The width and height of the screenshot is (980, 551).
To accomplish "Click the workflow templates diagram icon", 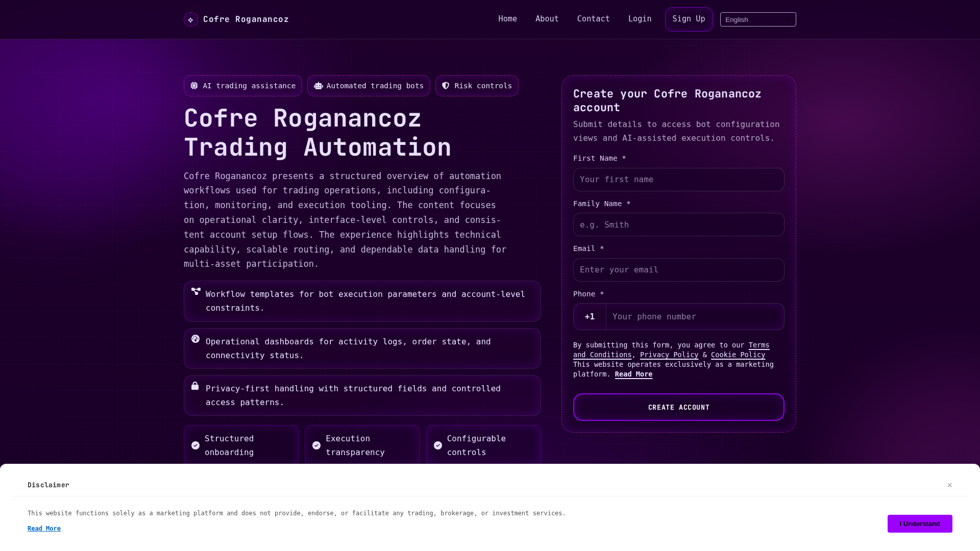I will tap(196, 291).
